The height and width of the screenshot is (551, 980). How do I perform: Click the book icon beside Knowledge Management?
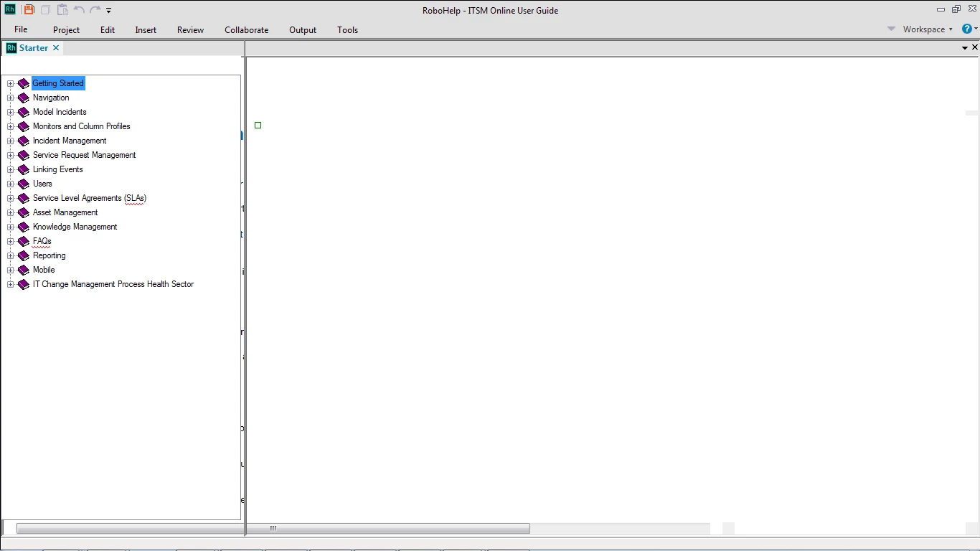24,227
